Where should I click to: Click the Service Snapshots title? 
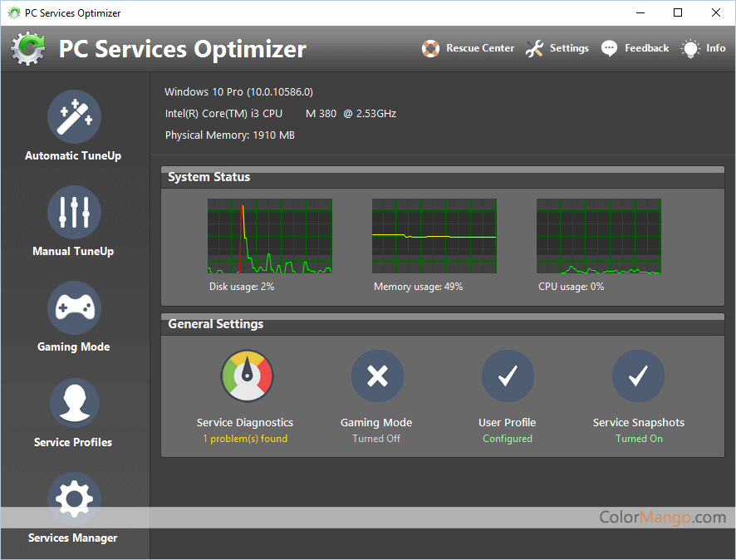(639, 423)
